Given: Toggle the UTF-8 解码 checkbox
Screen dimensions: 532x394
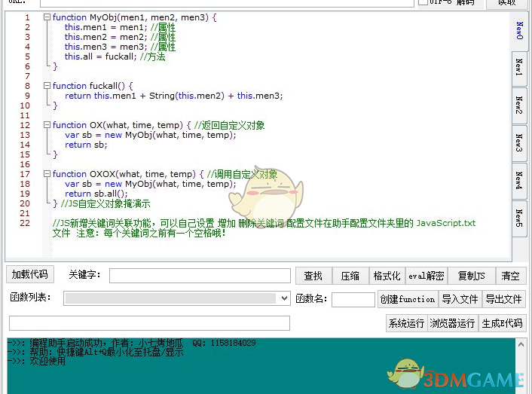Looking at the screenshot, I should 423,3.
